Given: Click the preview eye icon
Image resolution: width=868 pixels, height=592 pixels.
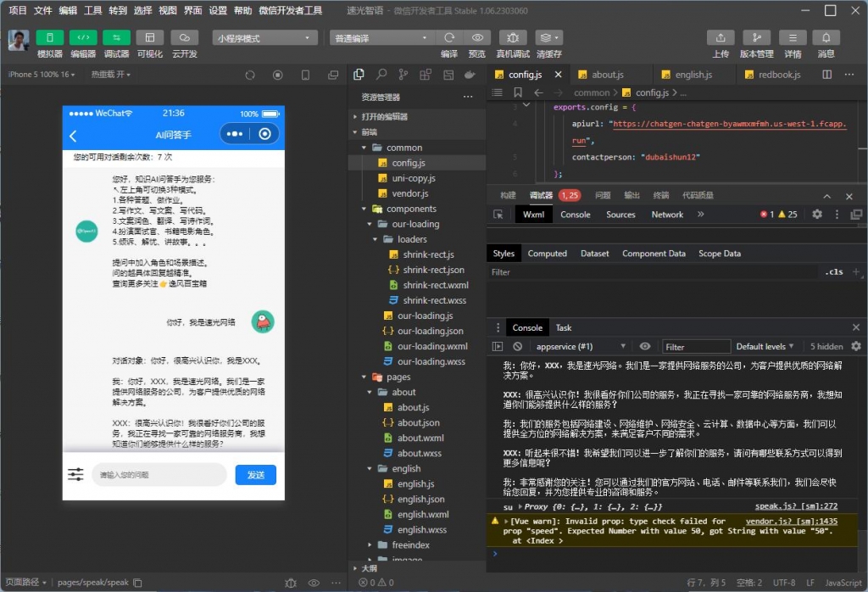Looking at the screenshot, I should point(477,37).
